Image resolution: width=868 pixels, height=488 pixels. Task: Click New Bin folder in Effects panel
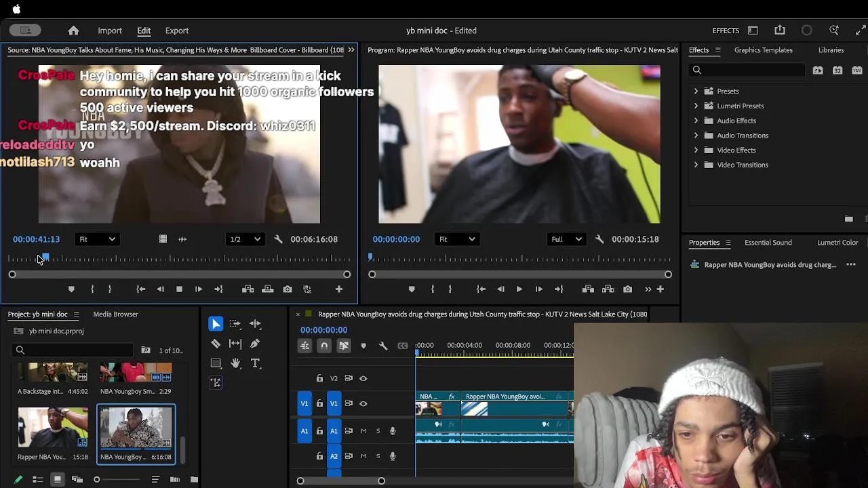click(x=848, y=219)
